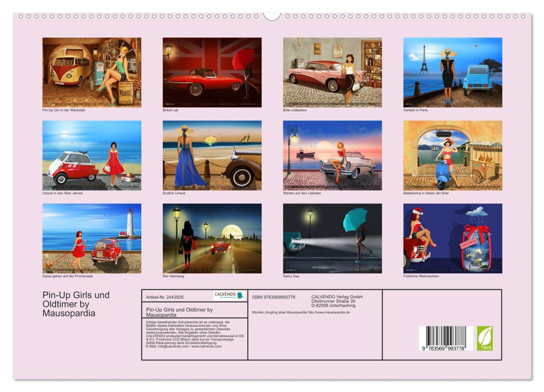Open the 'Endlich Urlaub' beach sunset image

212,155
